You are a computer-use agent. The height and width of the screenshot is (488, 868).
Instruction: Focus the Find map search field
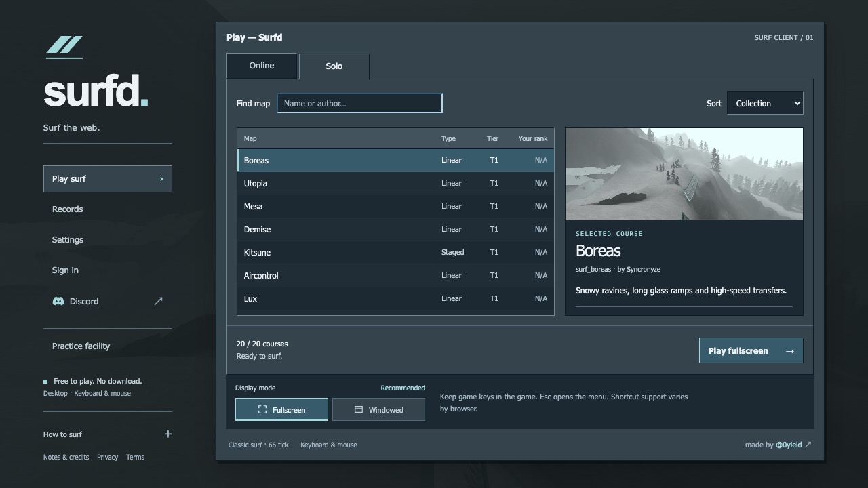tap(359, 103)
